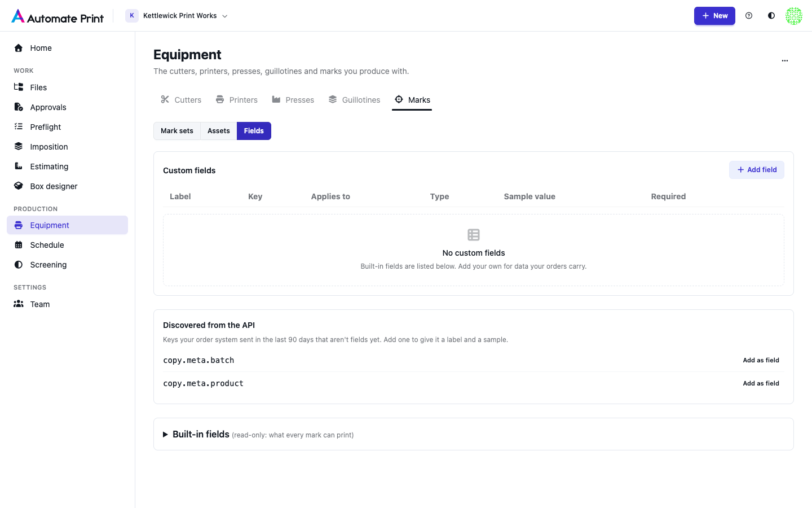Click the Files sidebar icon

[19, 87]
